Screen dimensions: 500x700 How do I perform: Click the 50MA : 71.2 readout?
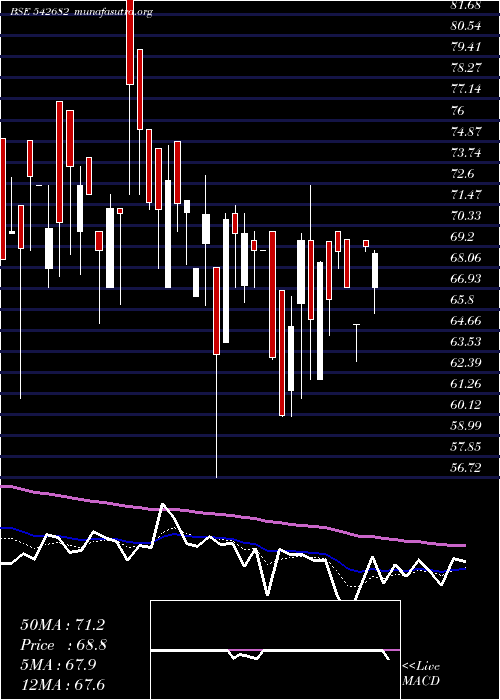click(x=62, y=625)
